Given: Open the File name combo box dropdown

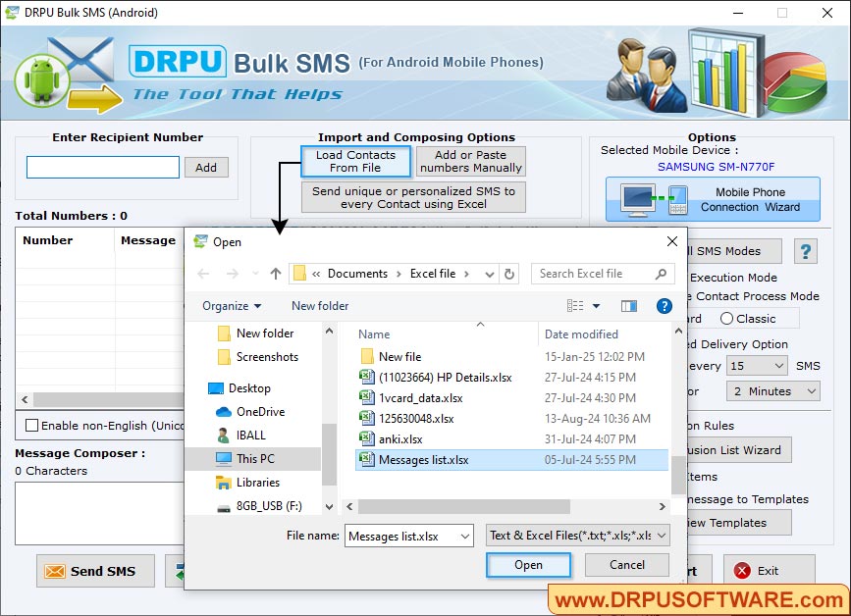Looking at the screenshot, I should pos(465,537).
